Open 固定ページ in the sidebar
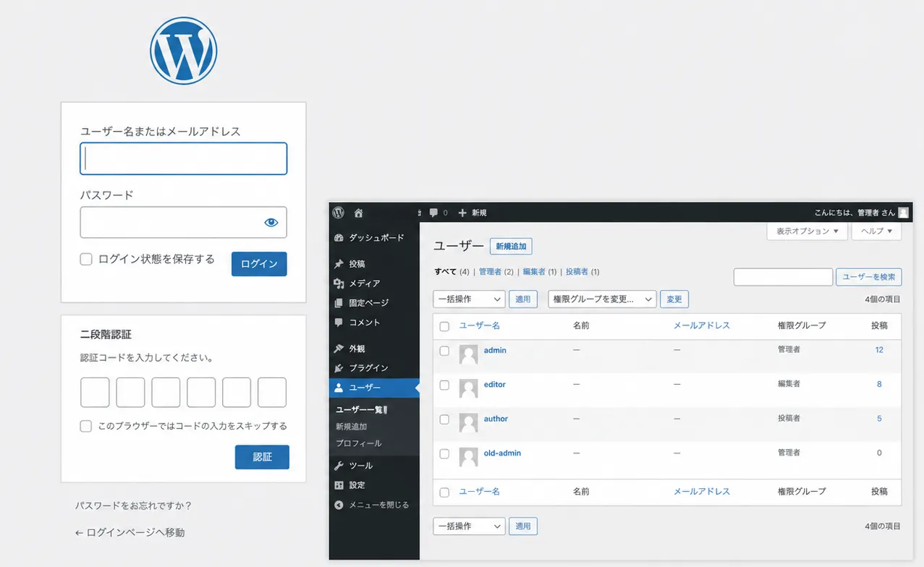The height and width of the screenshot is (567, 924). click(374, 303)
